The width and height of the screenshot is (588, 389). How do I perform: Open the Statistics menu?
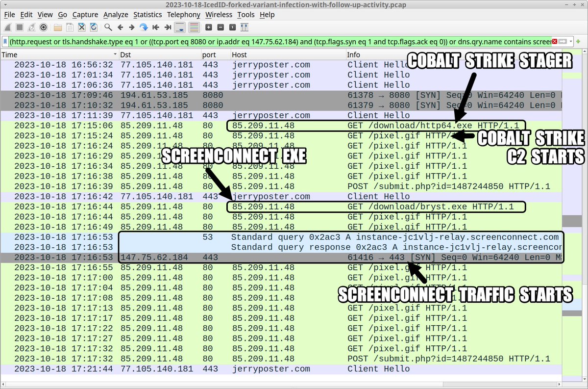[147, 15]
